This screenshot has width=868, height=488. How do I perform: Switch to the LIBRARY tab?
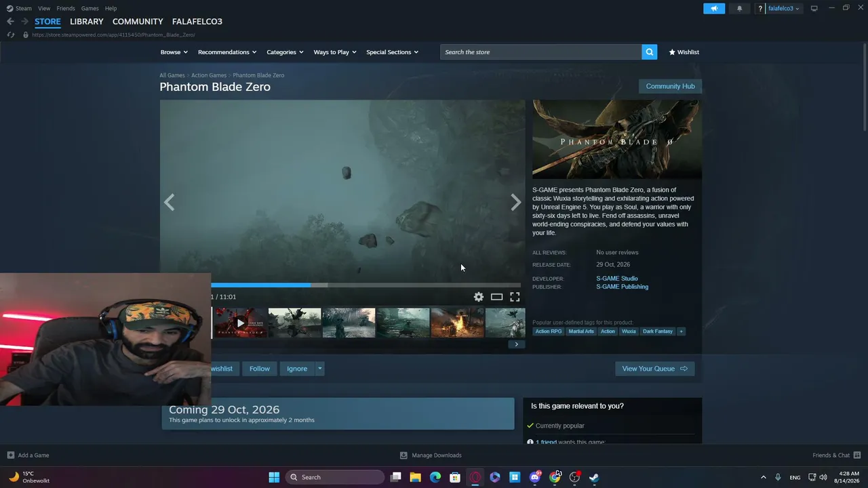tap(87, 22)
